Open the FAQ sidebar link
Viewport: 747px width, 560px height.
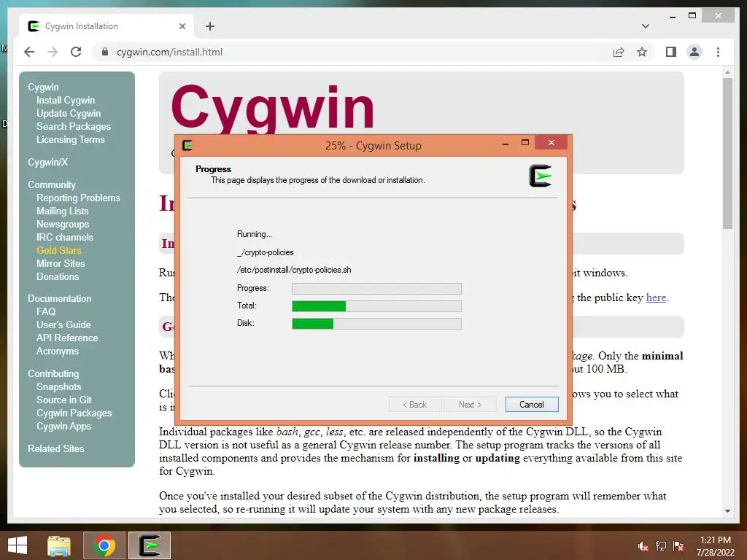pyautogui.click(x=46, y=311)
